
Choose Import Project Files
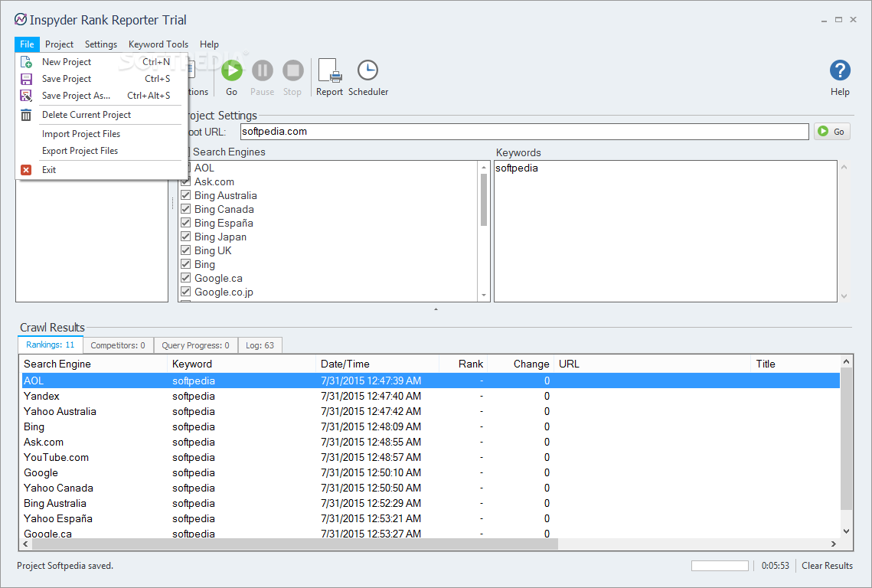(81, 133)
